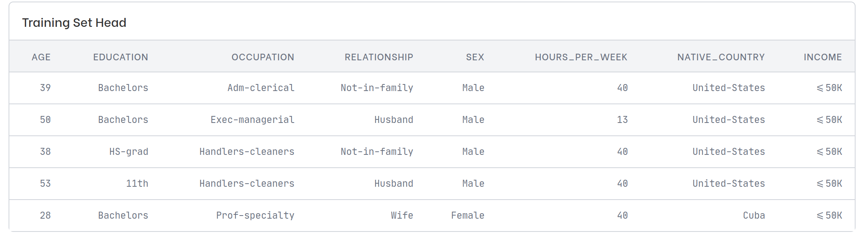This screenshot has height=242, width=868.
Task: Select the Prof-specialty occupation cell
Action: coord(255,216)
